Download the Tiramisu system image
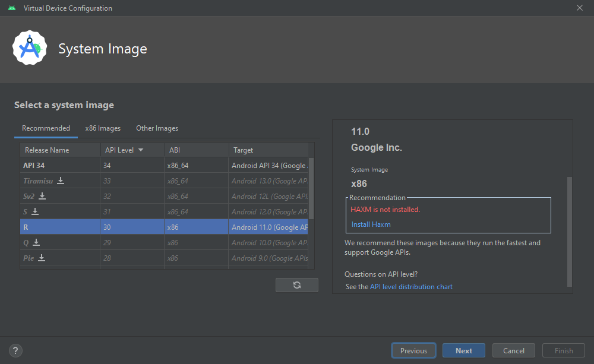 [x=61, y=181]
